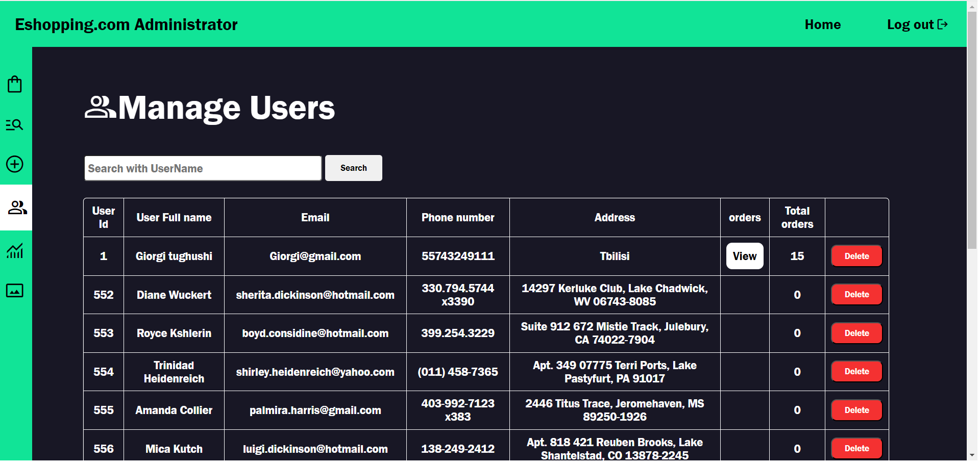The height and width of the screenshot is (464, 980).
Task: View orders for Giorgi tughushi
Action: point(744,256)
